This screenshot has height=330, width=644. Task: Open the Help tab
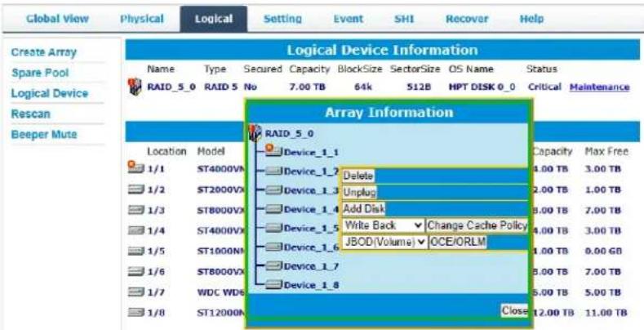[531, 19]
